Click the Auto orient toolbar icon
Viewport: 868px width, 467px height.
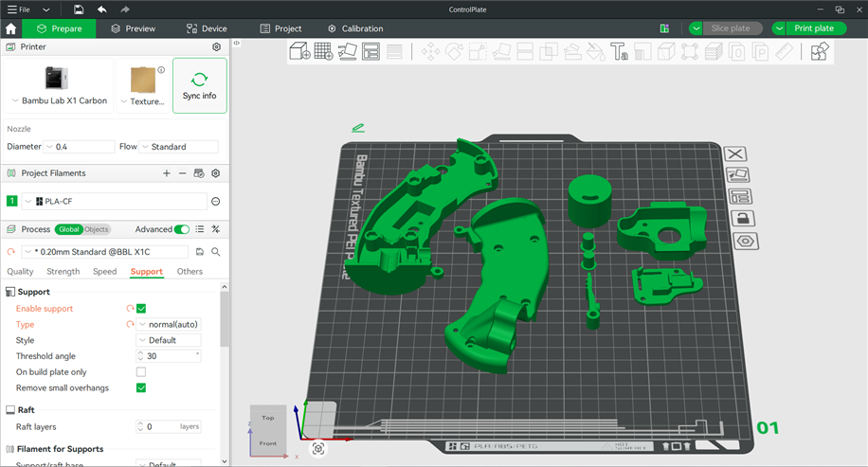coord(347,51)
